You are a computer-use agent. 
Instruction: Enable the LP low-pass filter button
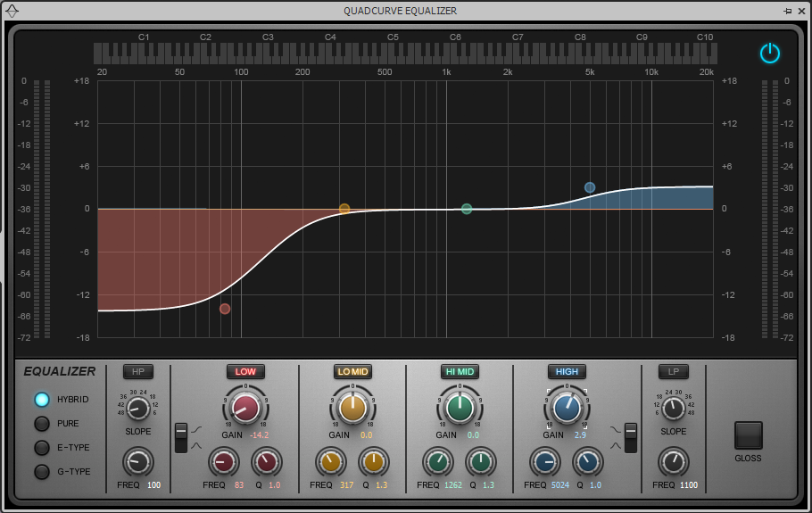tap(673, 372)
